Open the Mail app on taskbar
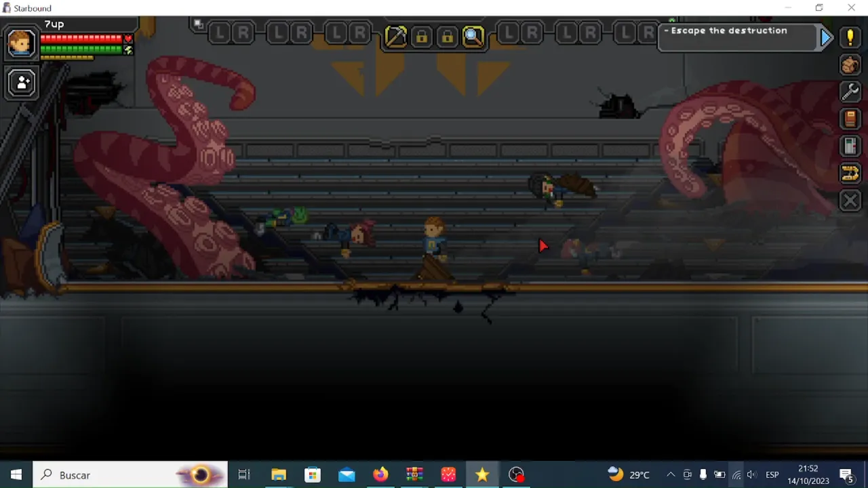The width and height of the screenshot is (868, 488). [347, 474]
